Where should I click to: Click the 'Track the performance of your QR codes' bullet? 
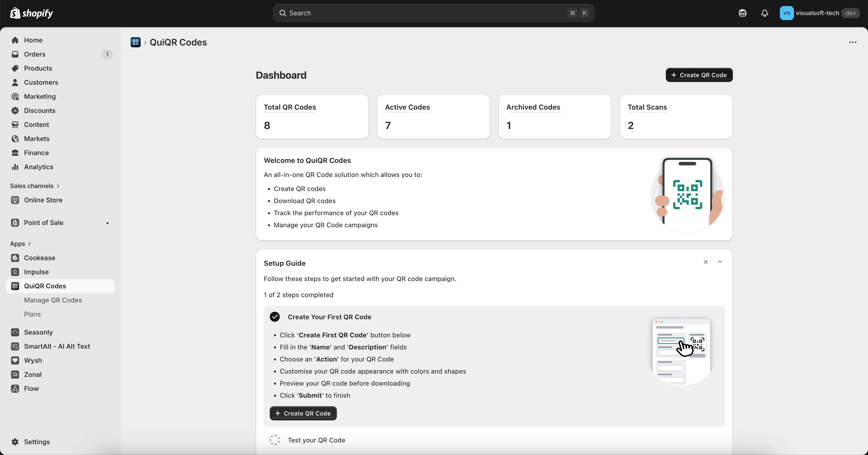coord(336,213)
